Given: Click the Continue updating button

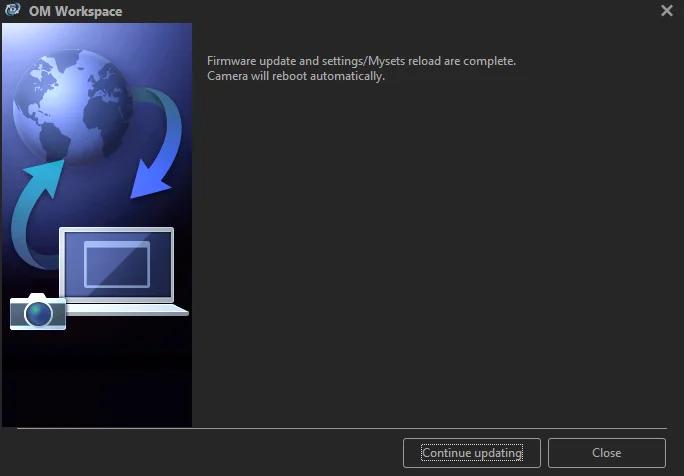Looking at the screenshot, I should tap(472, 453).
